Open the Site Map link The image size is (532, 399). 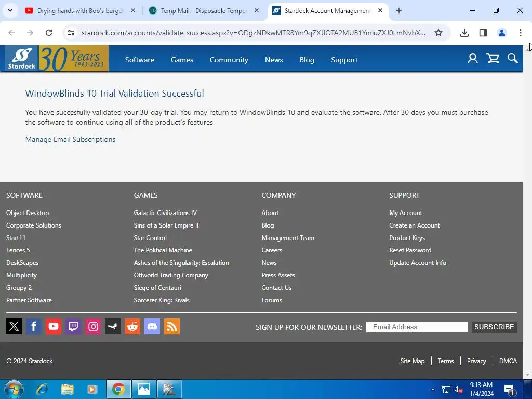tap(412, 361)
